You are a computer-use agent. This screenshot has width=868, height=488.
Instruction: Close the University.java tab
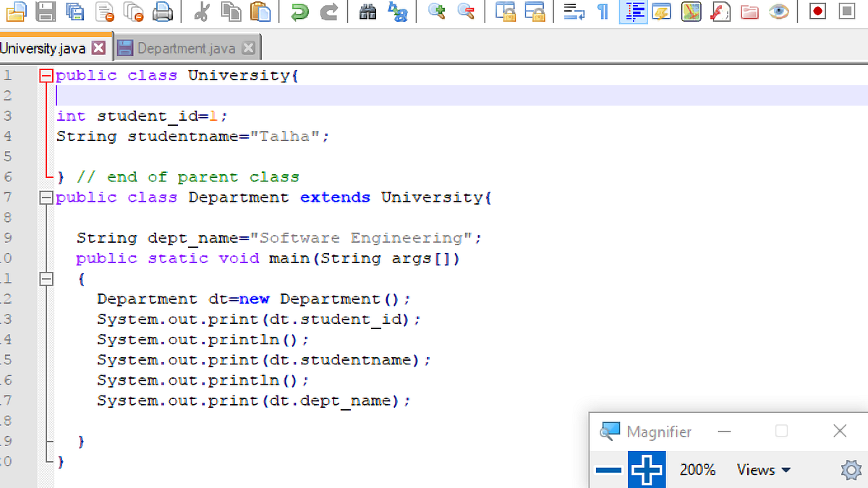click(x=100, y=48)
